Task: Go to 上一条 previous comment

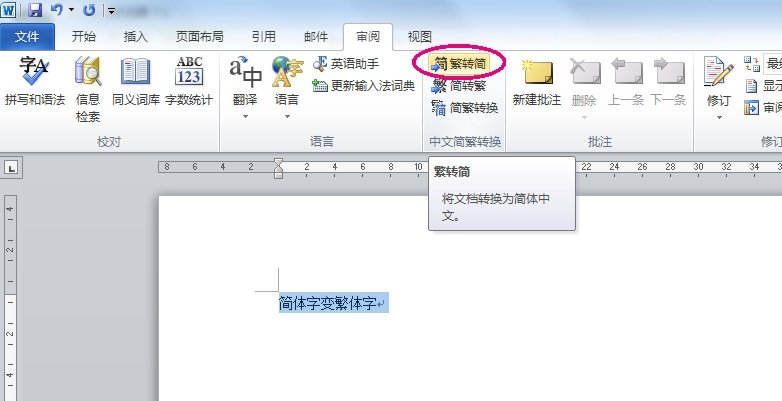Action: pyautogui.click(x=626, y=81)
